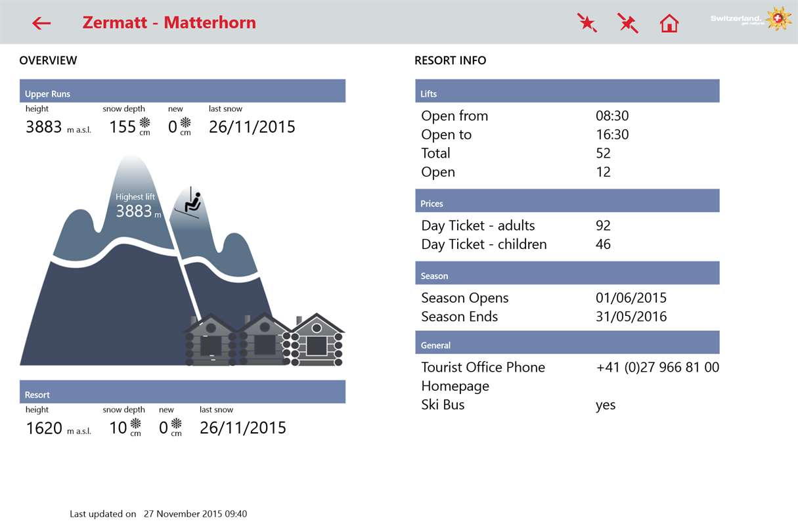
Task: Click Resort last snow date 26/11/2015
Action: click(x=243, y=428)
